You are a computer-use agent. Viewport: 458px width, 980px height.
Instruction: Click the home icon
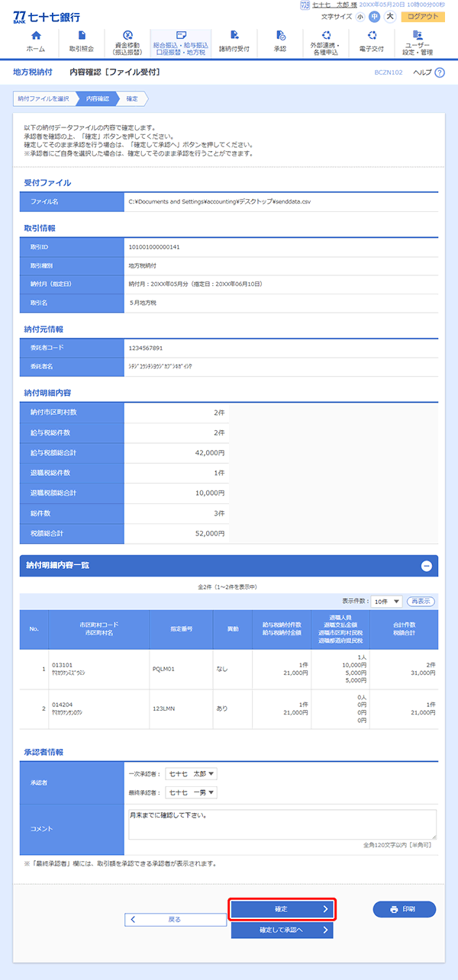click(36, 36)
